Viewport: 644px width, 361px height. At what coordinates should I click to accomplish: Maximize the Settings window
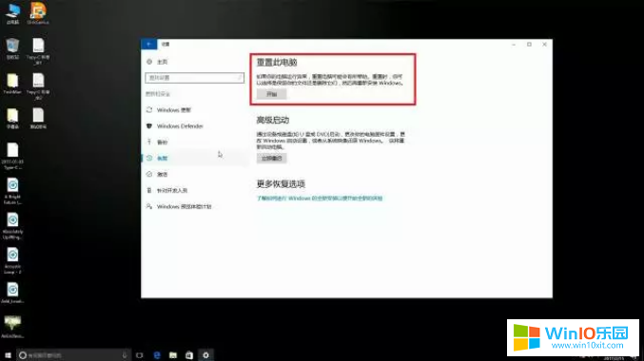[529, 45]
